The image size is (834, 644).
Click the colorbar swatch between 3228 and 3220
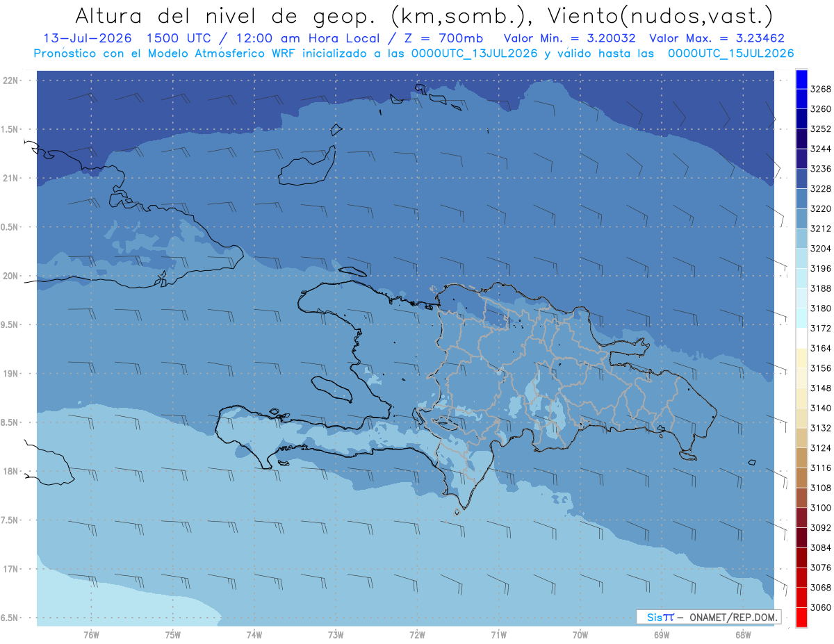(801, 199)
